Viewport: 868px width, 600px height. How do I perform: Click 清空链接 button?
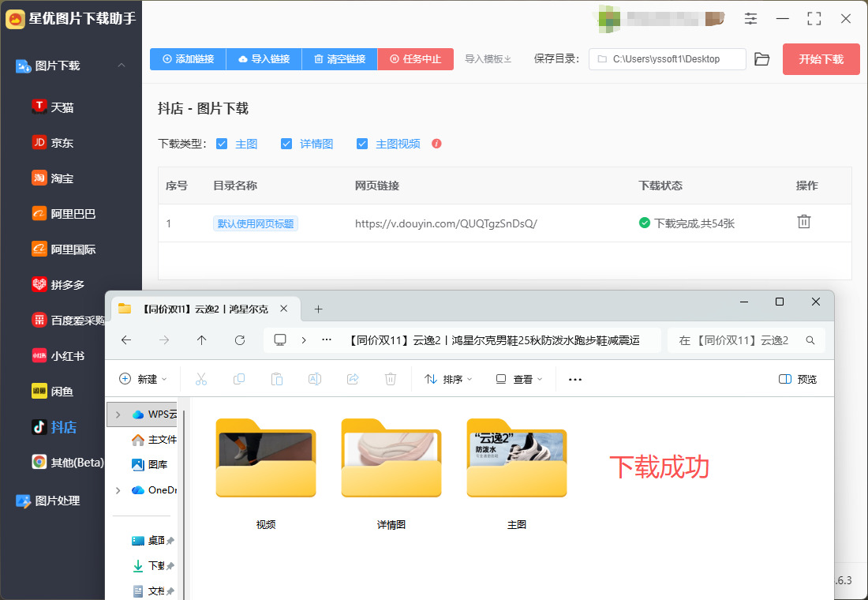[340, 58]
